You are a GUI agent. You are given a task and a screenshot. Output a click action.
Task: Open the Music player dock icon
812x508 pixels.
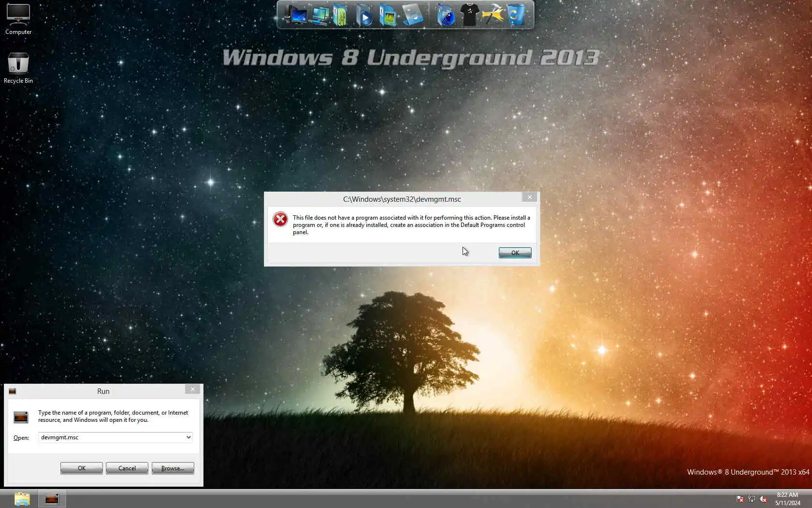(412, 15)
